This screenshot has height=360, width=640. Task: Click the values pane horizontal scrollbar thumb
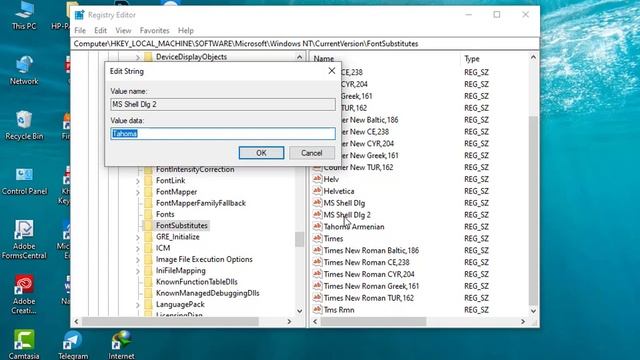[373, 322]
